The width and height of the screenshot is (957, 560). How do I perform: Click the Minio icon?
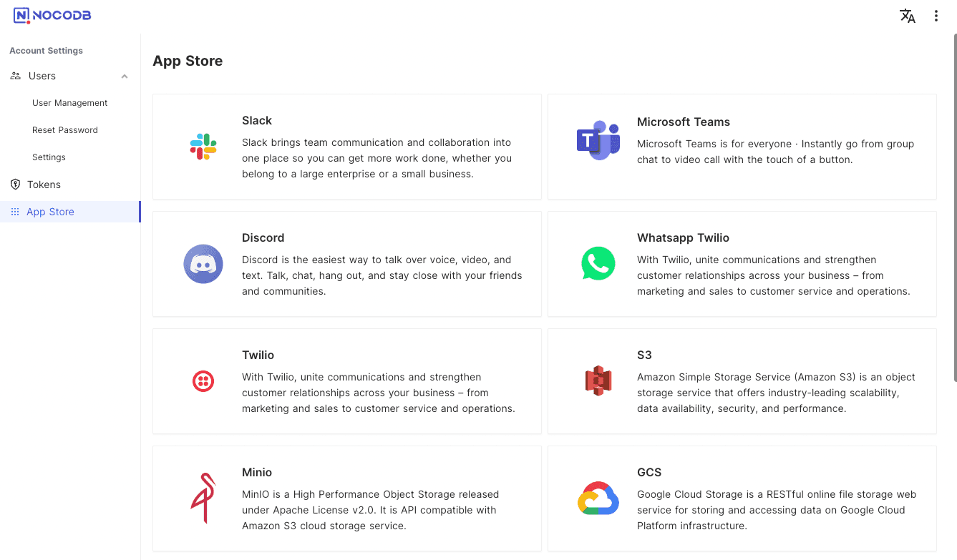click(203, 498)
